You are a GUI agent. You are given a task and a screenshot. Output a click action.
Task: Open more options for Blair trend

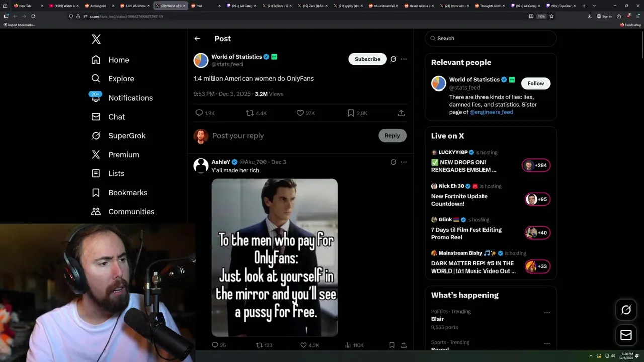click(x=547, y=313)
